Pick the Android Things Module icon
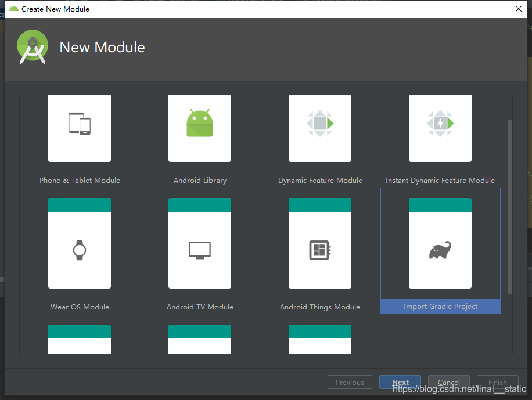The width and height of the screenshot is (532, 400). click(320, 250)
